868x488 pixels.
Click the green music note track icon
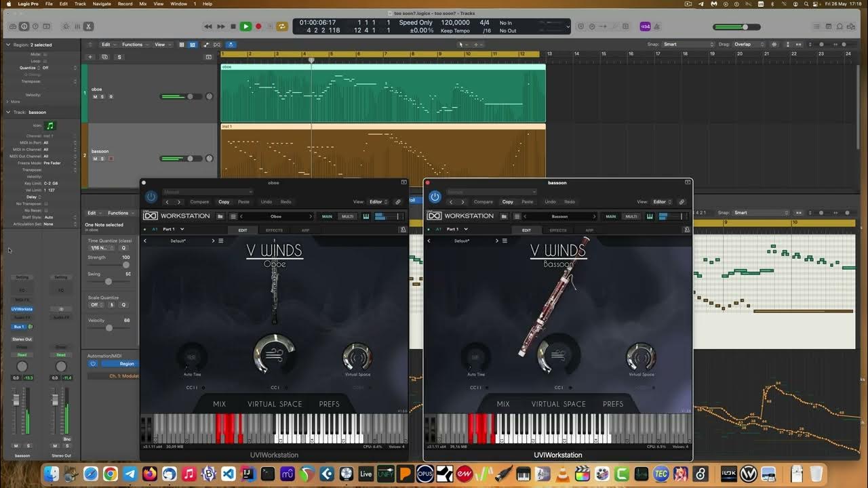click(x=50, y=125)
